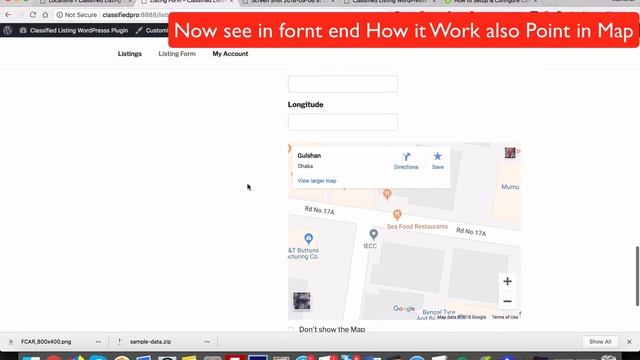Open Classified Listing WordPress Plugin admin link
Screen dimensions: 640x360
click(x=74, y=31)
